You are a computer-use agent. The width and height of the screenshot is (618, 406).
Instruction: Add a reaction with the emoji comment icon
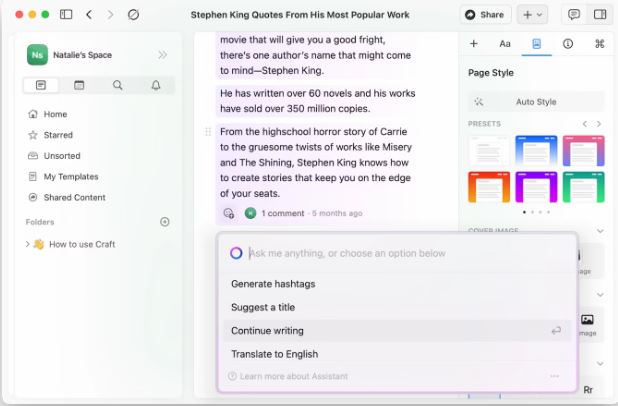point(229,213)
